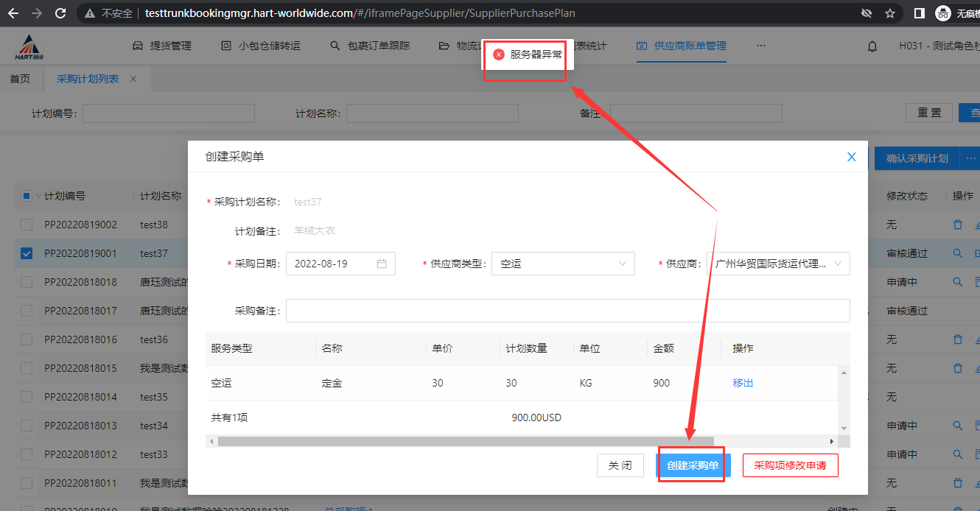Click the browser reload icon
980x511 pixels.
60,13
